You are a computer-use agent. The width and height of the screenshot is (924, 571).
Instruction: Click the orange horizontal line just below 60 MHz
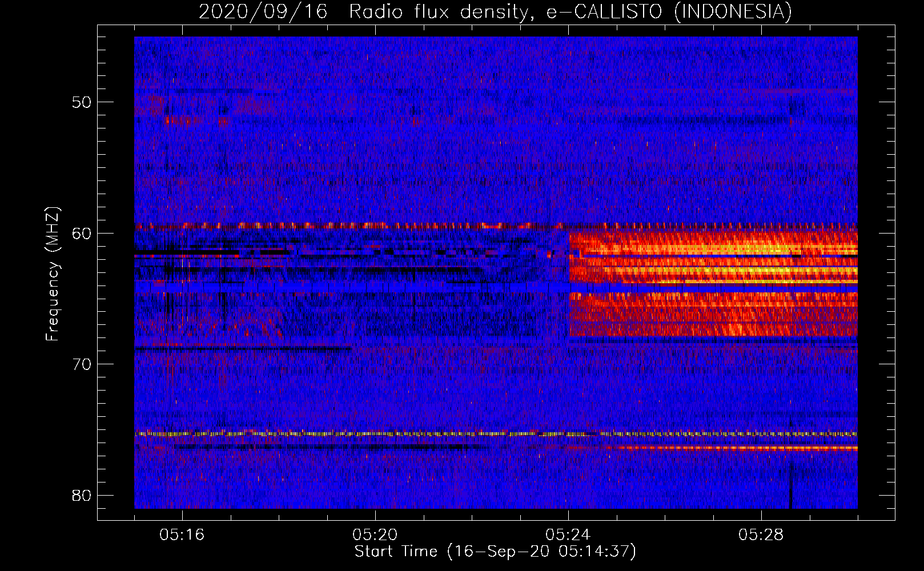pos(496,226)
